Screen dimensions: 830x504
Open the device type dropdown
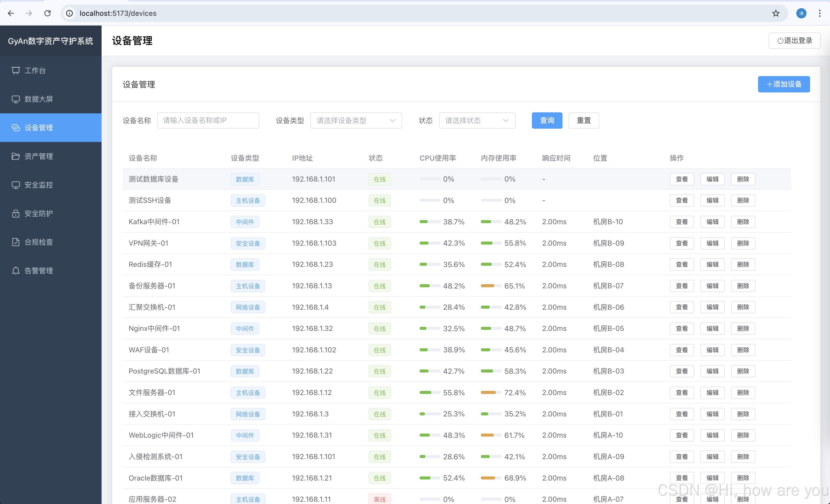click(x=356, y=120)
